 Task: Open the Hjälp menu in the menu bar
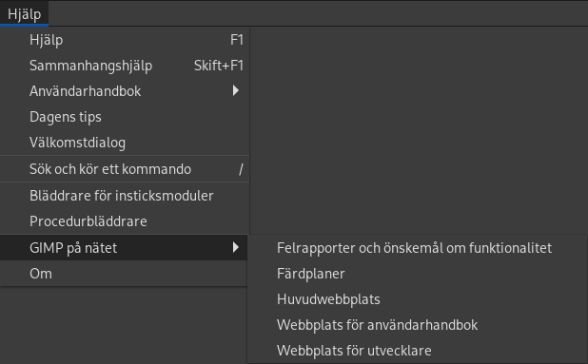coord(24,14)
